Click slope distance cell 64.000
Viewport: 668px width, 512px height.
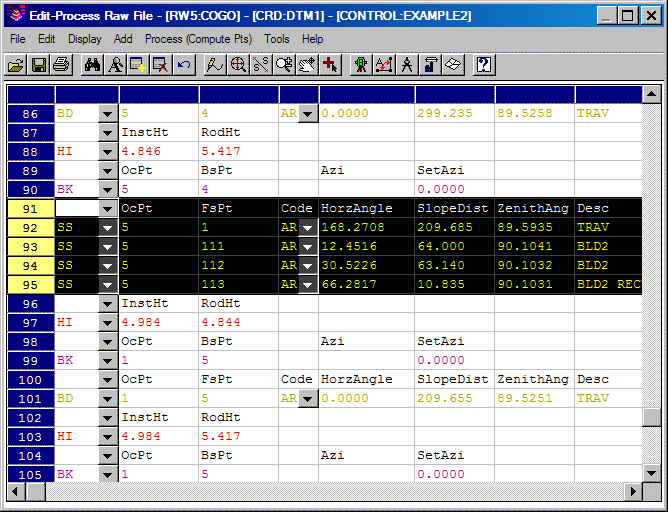(455, 246)
